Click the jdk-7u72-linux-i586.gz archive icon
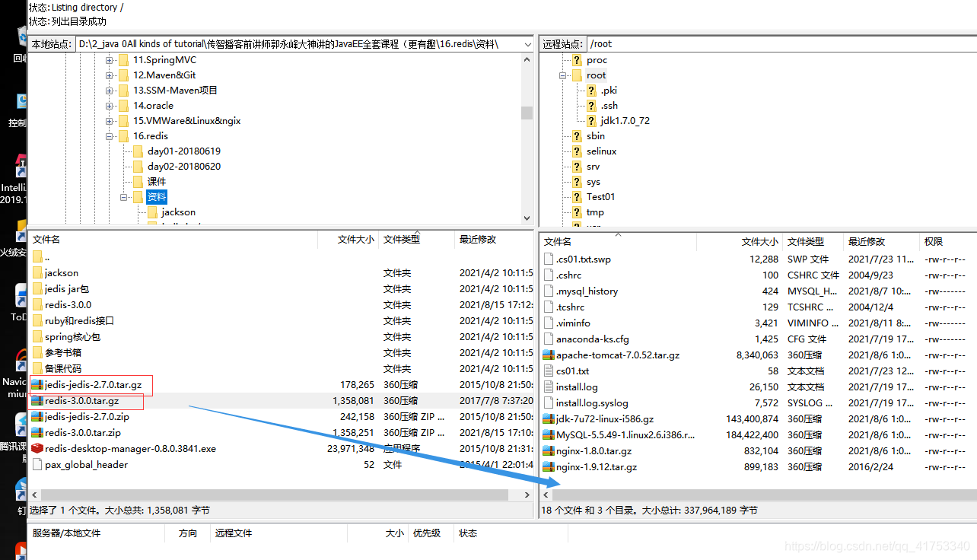977x560 pixels. click(549, 419)
